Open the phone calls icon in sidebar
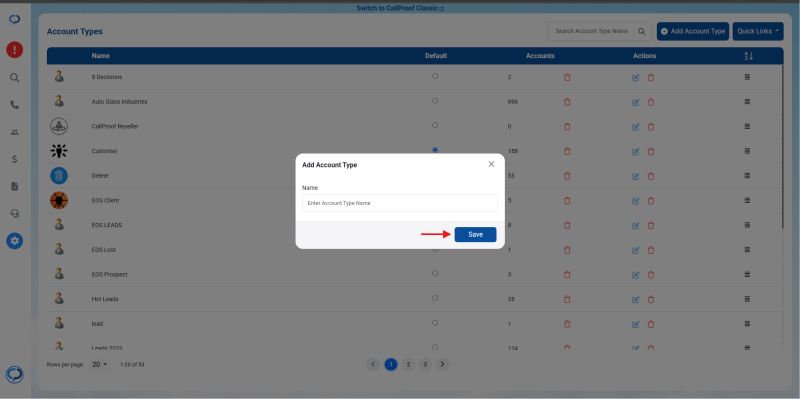 (x=15, y=105)
